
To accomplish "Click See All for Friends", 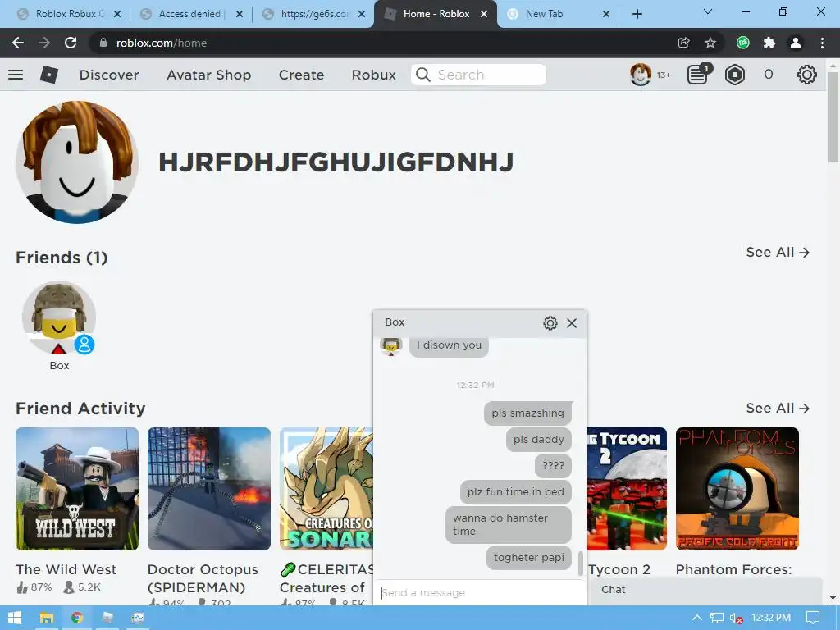I will [x=778, y=253].
